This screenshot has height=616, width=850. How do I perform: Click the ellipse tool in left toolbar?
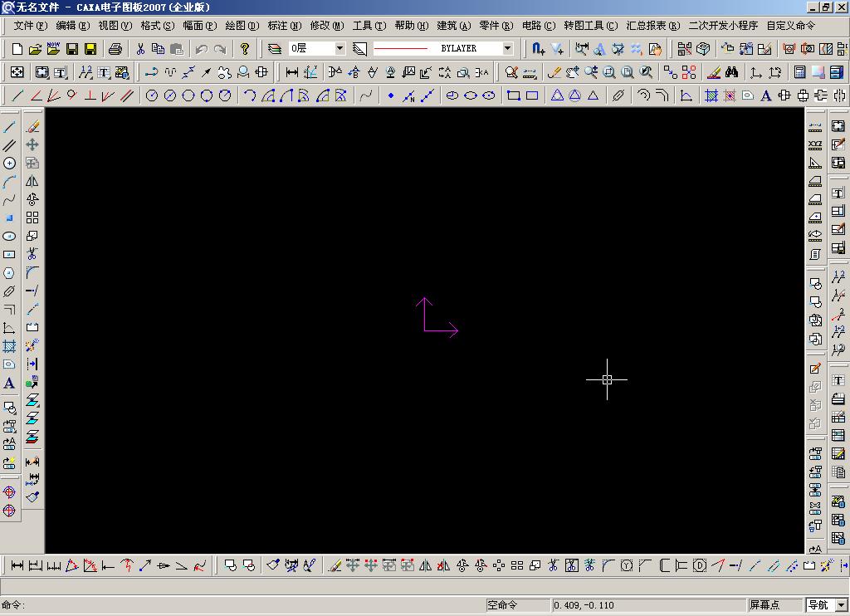click(9, 237)
